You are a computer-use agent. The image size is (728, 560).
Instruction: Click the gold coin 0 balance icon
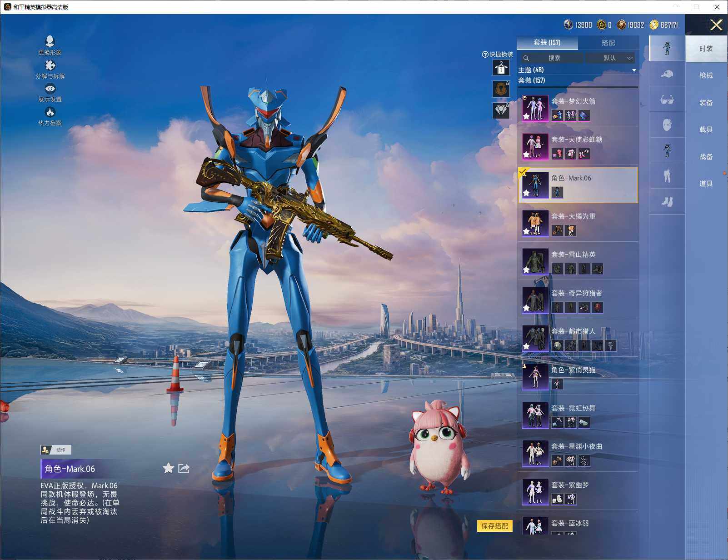pyautogui.click(x=601, y=25)
